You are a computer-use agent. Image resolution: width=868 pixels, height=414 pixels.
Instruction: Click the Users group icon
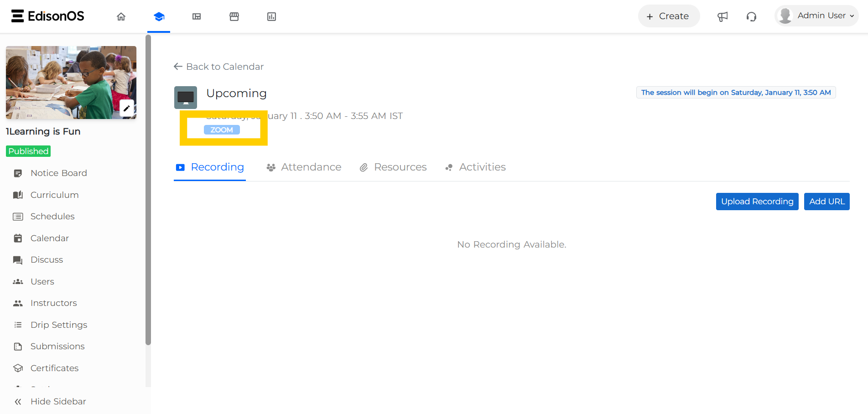click(x=18, y=281)
